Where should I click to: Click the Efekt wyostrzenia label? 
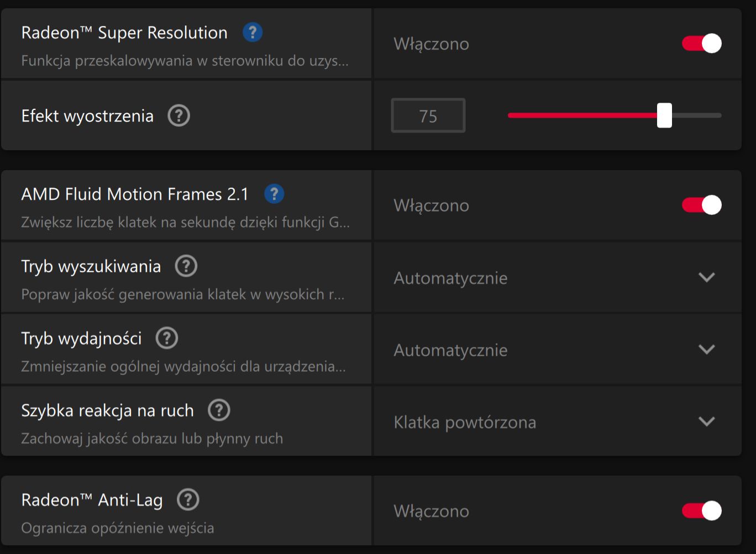87,116
